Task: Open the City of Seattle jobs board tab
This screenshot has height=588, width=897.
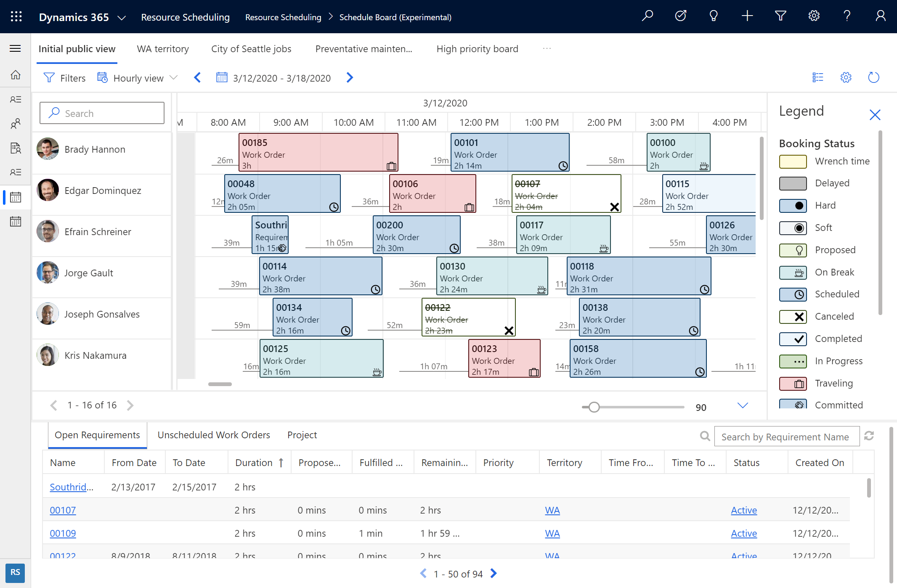Action: point(252,48)
